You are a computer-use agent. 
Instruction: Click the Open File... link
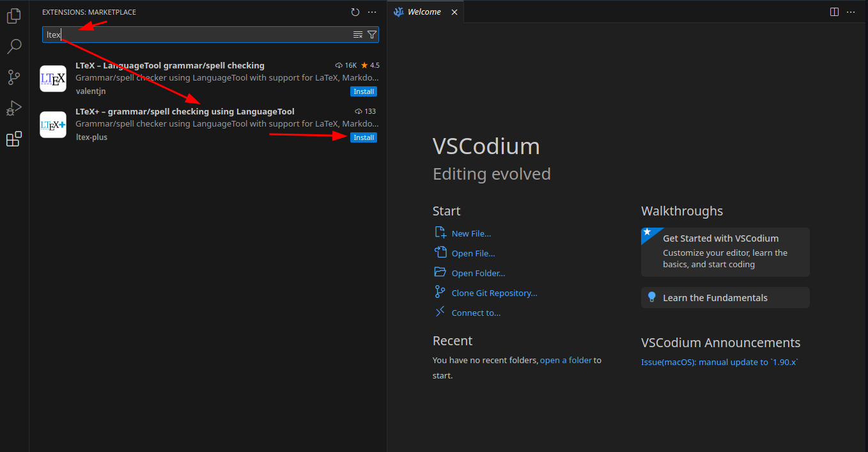tap(473, 254)
